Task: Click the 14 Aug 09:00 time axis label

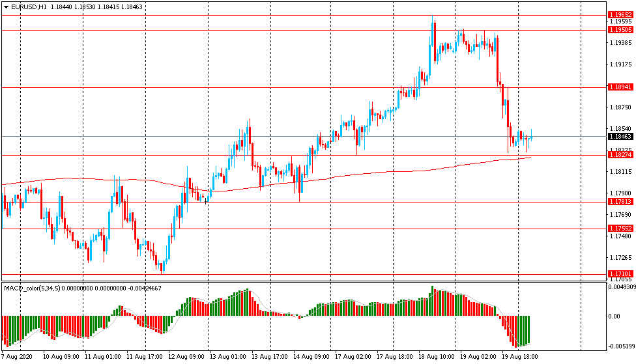Action: tap(311, 357)
